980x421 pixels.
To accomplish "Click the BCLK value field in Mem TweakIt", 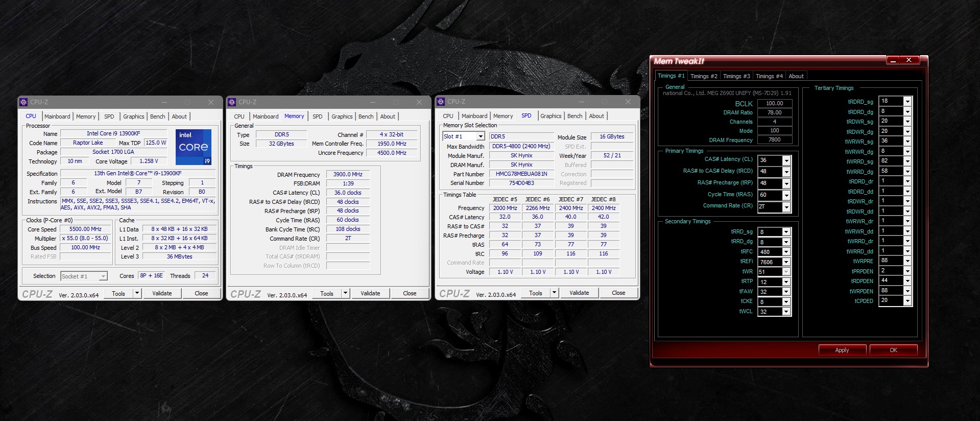I will 775,103.
